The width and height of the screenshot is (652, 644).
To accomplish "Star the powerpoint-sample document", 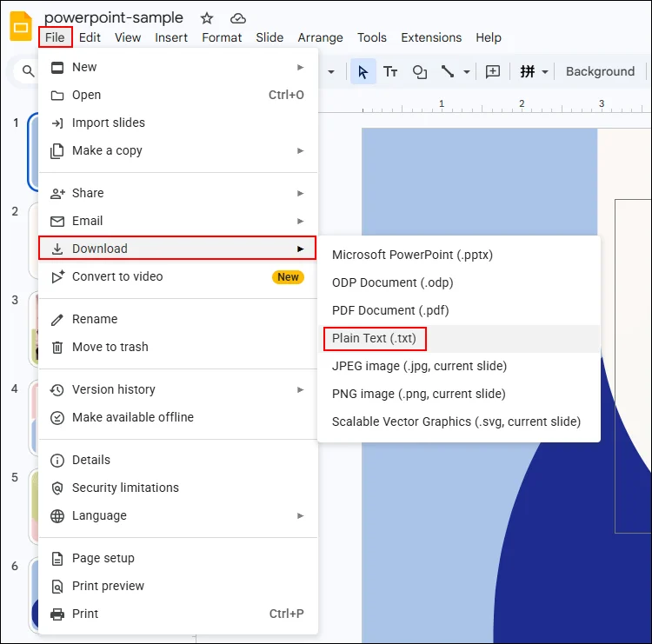I will click(207, 18).
